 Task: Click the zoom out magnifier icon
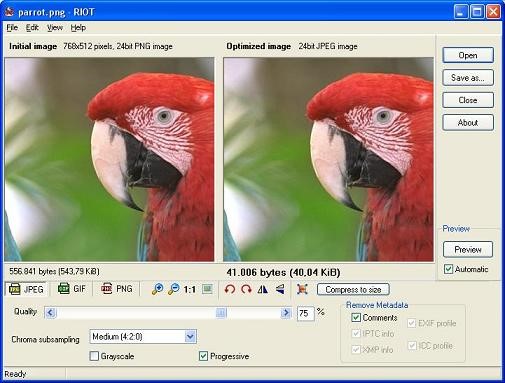click(173, 289)
